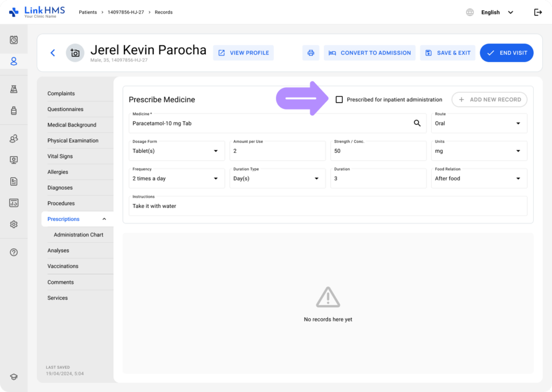This screenshot has height=392, width=552.
Task: Click the patient photo camera icon
Action: pyautogui.click(x=75, y=53)
